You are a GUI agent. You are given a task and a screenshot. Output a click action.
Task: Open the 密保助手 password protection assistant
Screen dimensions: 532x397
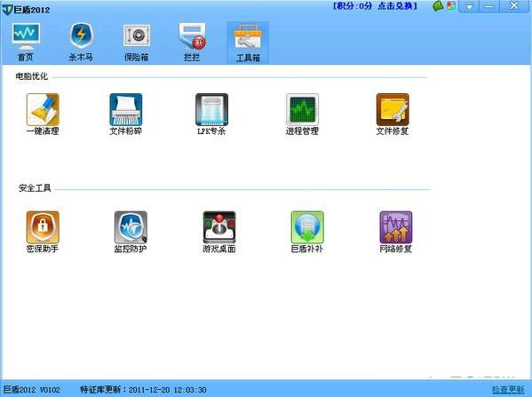coord(43,233)
